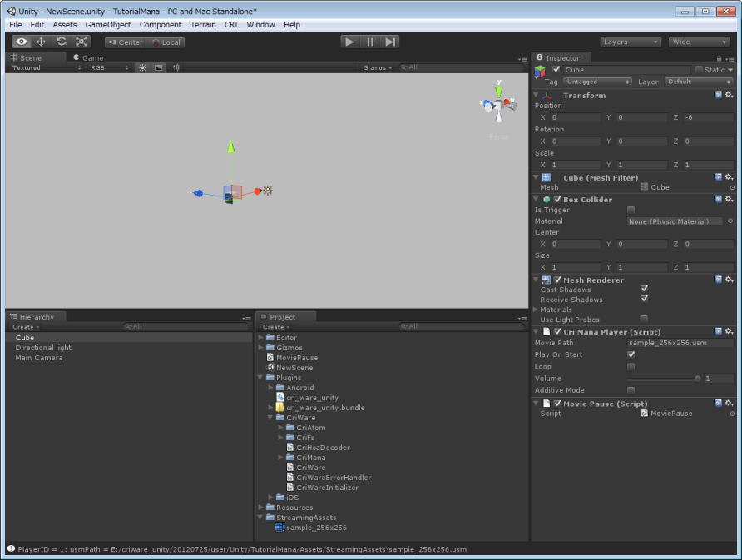This screenshot has width=742, height=560.
Task: Open the Component menu
Action: pyautogui.click(x=161, y=25)
